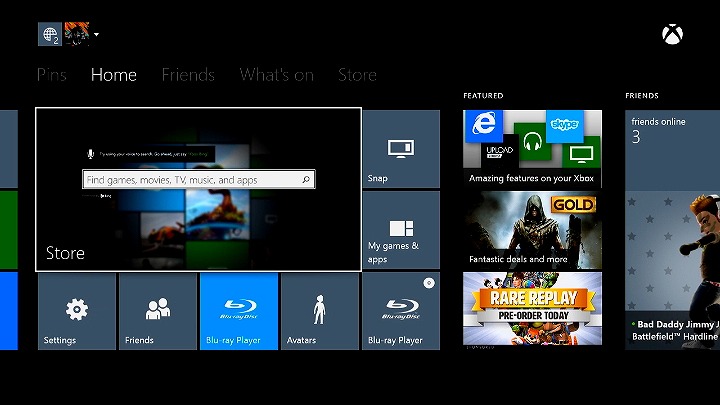This screenshot has width=720, height=405.
Task: Expand the profile dropdown arrow
Action: click(96, 34)
